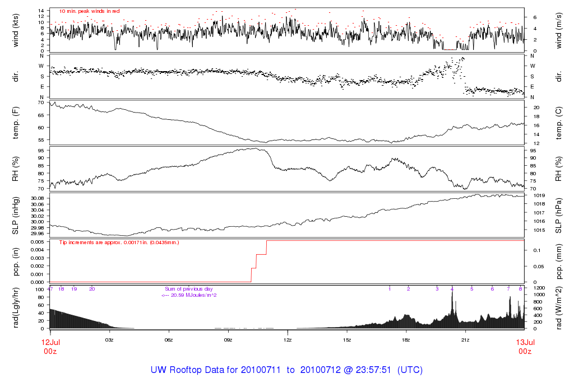The width and height of the screenshot is (574, 392).
Task: Click the '15z' time axis tick
Action: 346,340
